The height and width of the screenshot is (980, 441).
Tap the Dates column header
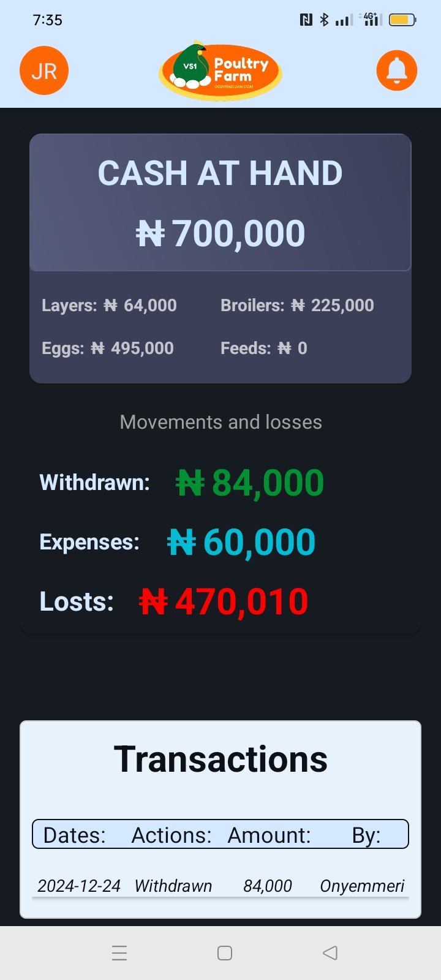pyautogui.click(x=75, y=835)
